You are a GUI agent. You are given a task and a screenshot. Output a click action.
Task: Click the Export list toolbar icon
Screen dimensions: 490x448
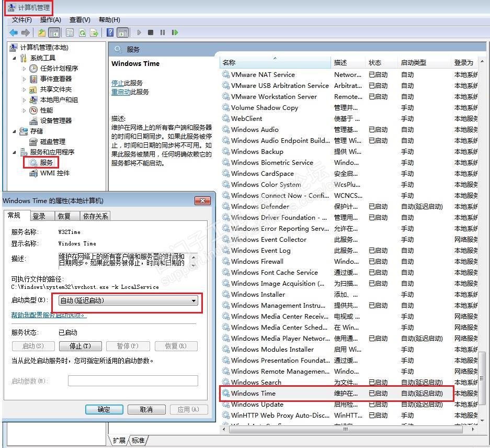[x=94, y=32]
